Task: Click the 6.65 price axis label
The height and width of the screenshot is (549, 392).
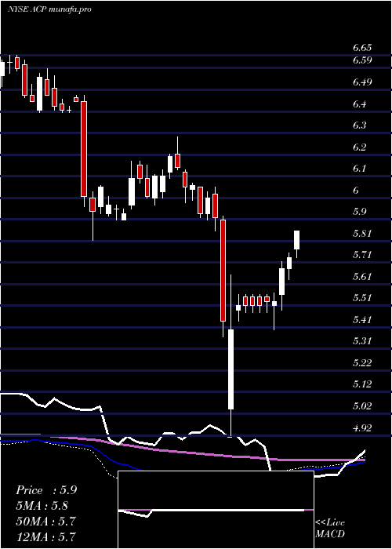Action: click(362, 48)
